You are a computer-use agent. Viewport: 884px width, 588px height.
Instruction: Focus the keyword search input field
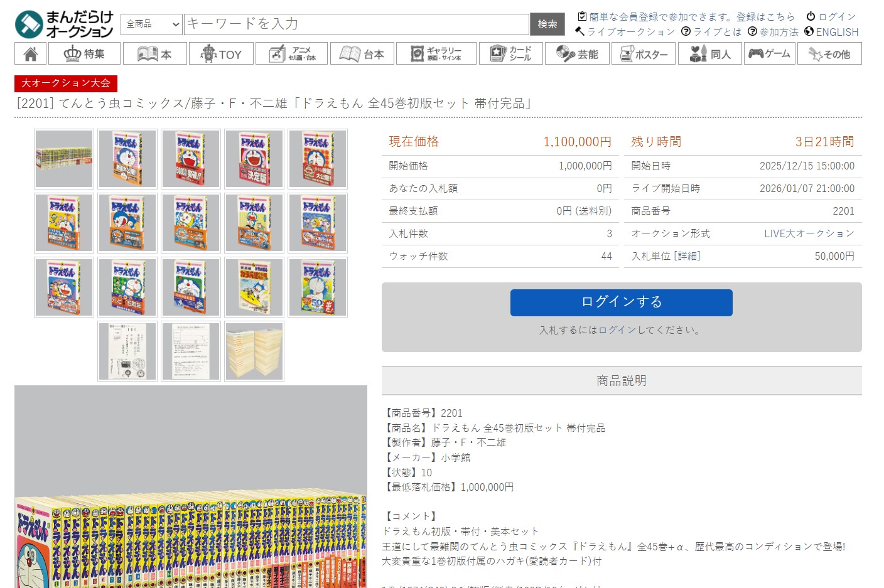tap(356, 24)
